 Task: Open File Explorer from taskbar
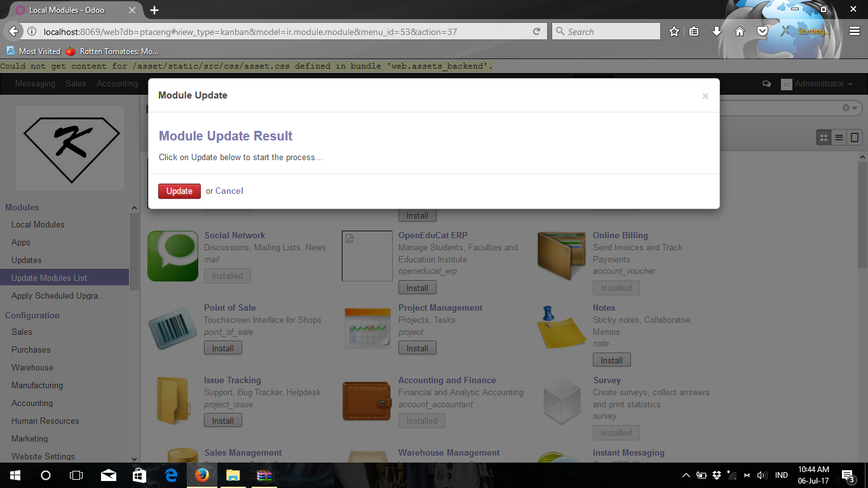pos(233,475)
